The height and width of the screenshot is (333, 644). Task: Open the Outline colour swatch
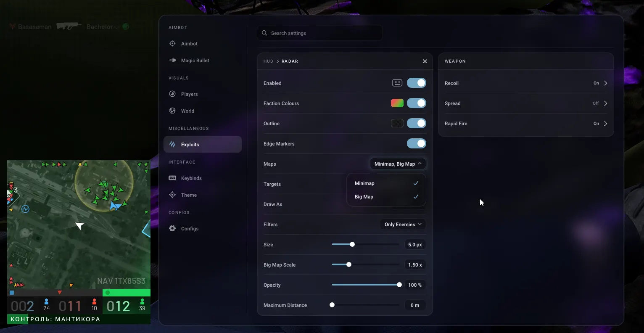tap(397, 123)
